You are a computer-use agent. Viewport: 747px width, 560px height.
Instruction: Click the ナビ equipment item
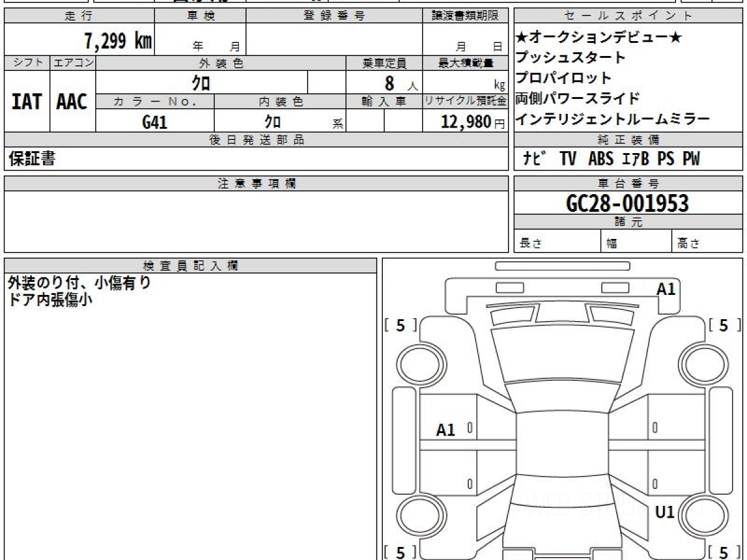click(536, 159)
